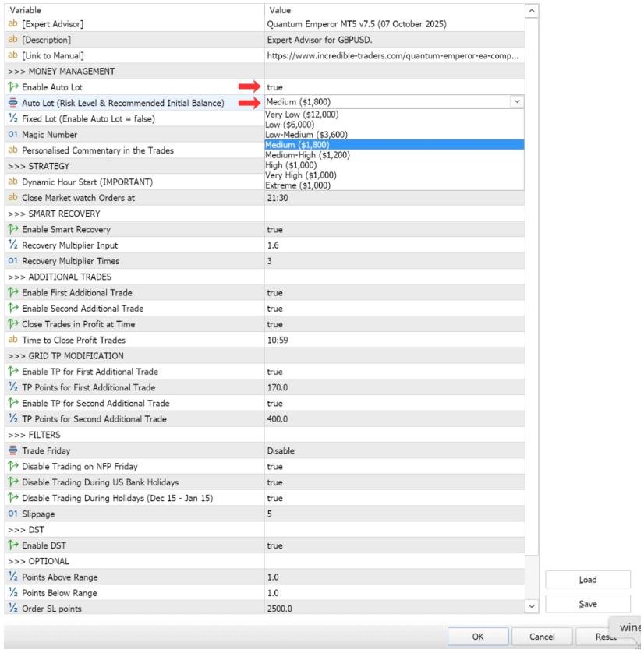
Task: Select the fraction icon beside Fixed Lot
Action: click(13, 118)
